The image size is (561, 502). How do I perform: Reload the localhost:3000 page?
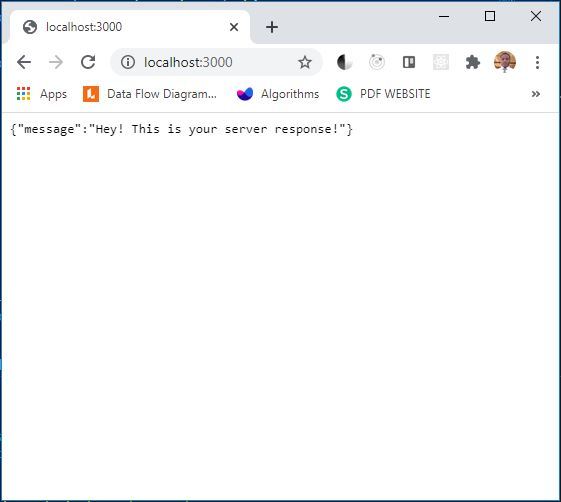(88, 62)
